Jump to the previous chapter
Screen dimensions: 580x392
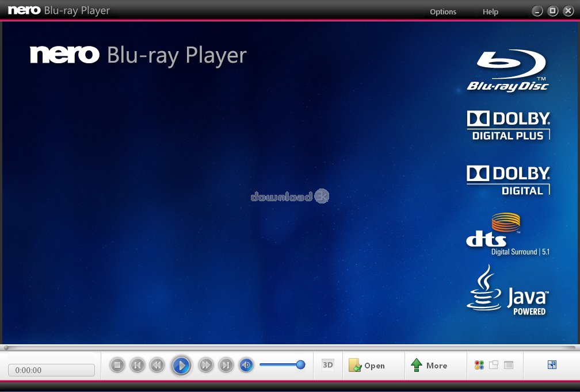(x=137, y=366)
